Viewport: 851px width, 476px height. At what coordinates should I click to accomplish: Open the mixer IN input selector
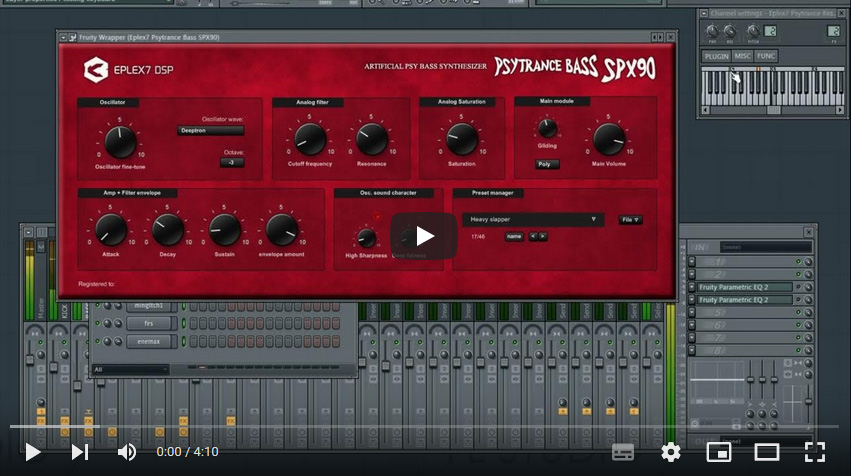[766, 247]
